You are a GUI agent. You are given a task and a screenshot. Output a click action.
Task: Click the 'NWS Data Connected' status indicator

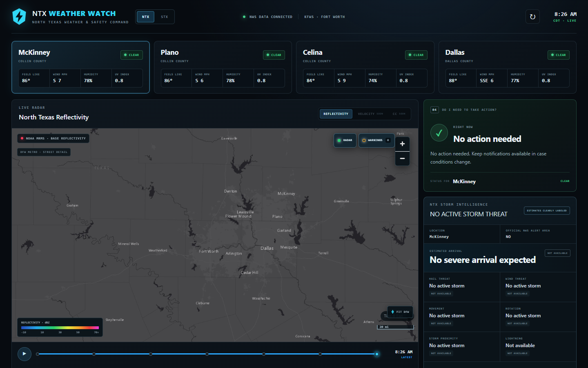click(x=268, y=17)
